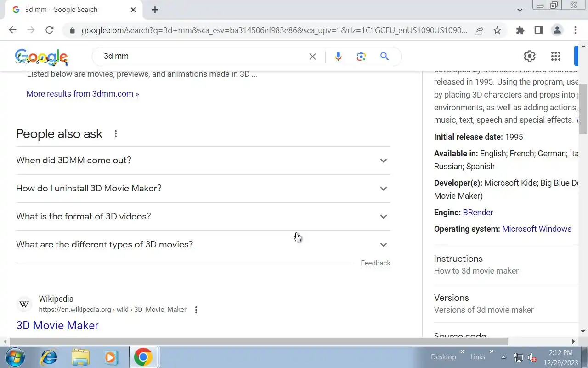588x368 pixels.
Task: Expand the Desktop toolbar chevron
Action: click(463, 352)
